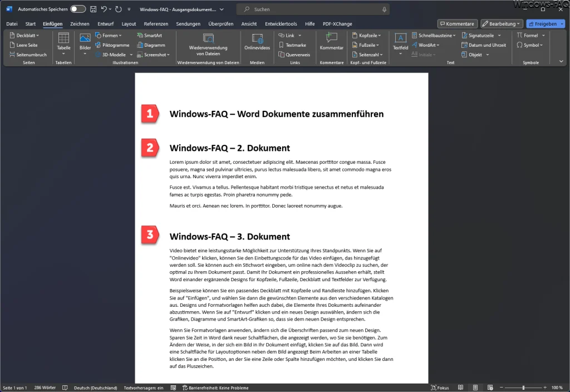Click the zoom in plus button
This screenshot has height=392, width=570.
[x=545, y=388]
